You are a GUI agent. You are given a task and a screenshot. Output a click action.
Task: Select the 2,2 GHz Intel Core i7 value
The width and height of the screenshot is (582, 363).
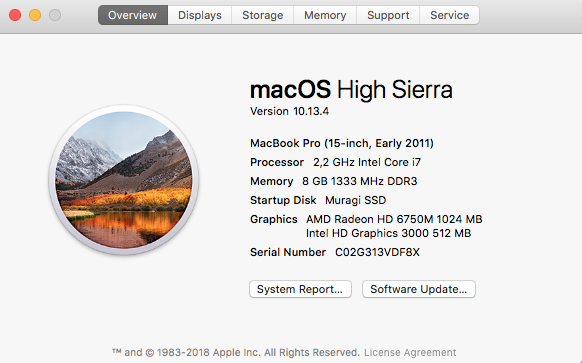tap(367, 162)
